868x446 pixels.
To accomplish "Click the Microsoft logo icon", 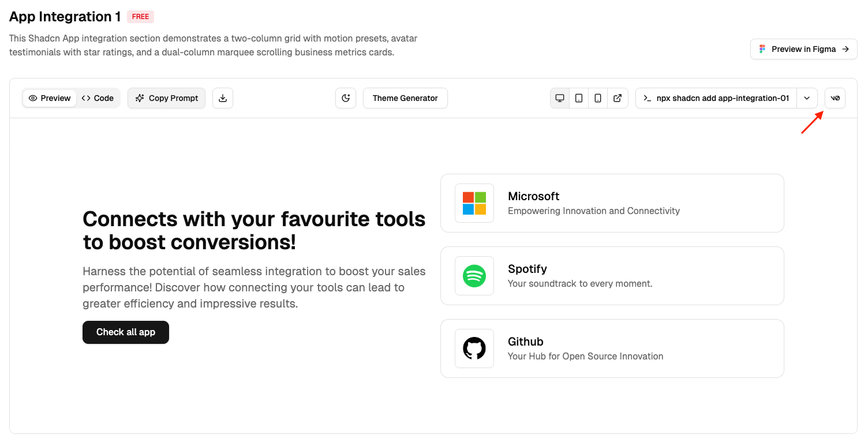I will point(474,203).
